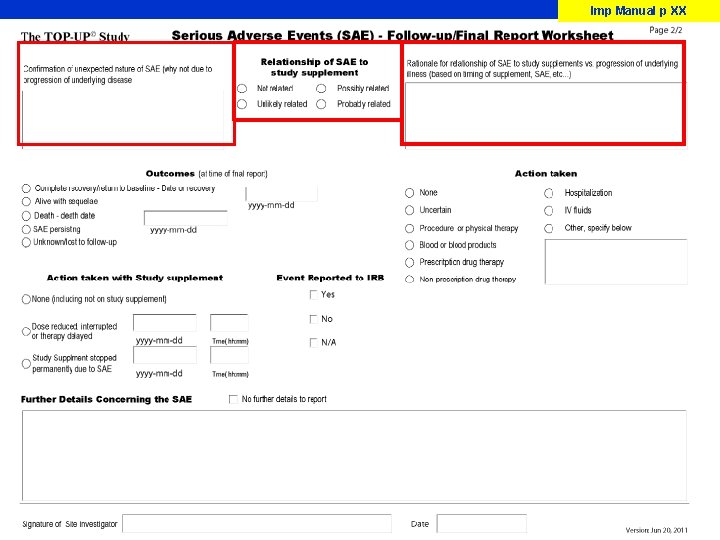Click the Further Details Concerning the SAE text area
The height and width of the screenshot is (540, 720).
354,456
